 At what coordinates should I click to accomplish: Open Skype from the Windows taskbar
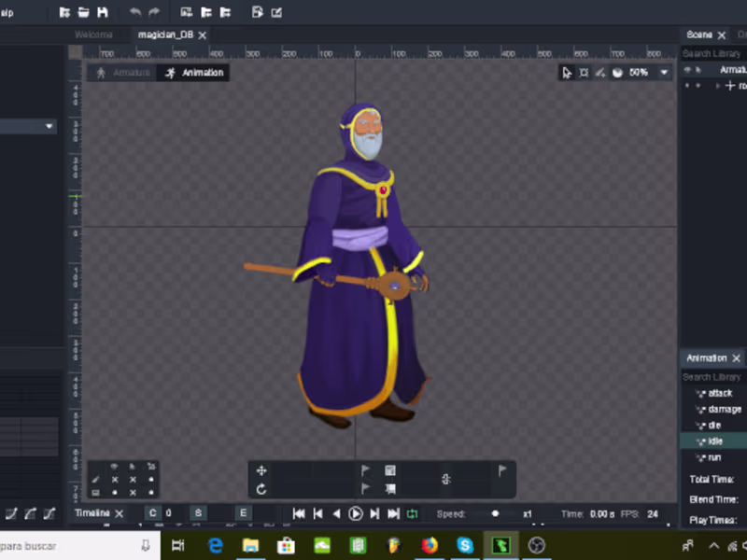click(x=465, y=545)
